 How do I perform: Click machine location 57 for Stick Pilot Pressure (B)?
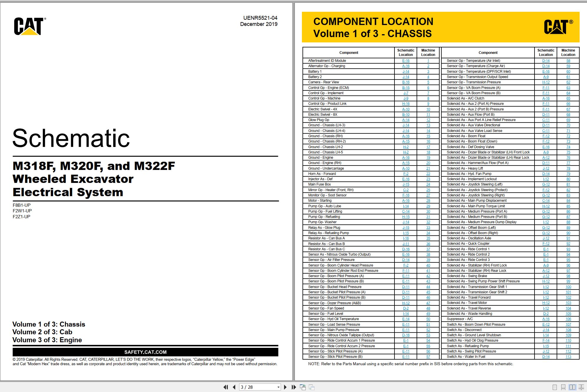(x=428, y=357)
